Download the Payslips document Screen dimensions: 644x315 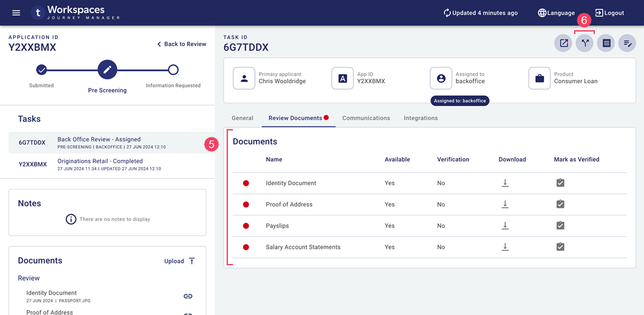pyautogui.click(x=505, y=226)
